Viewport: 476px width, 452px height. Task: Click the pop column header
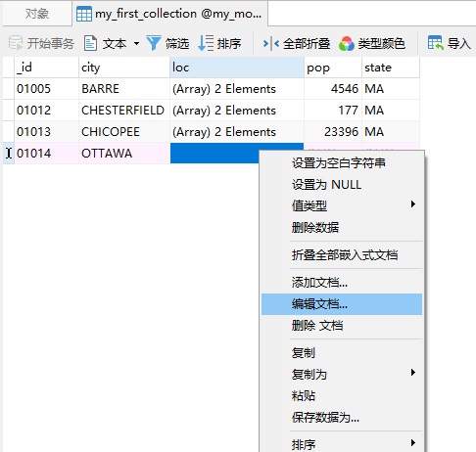pos(333,68)
